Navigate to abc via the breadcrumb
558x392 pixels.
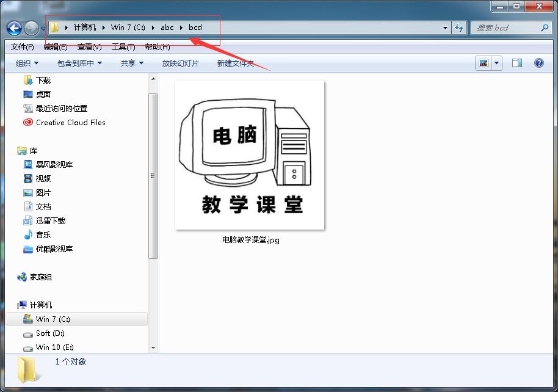167,27
